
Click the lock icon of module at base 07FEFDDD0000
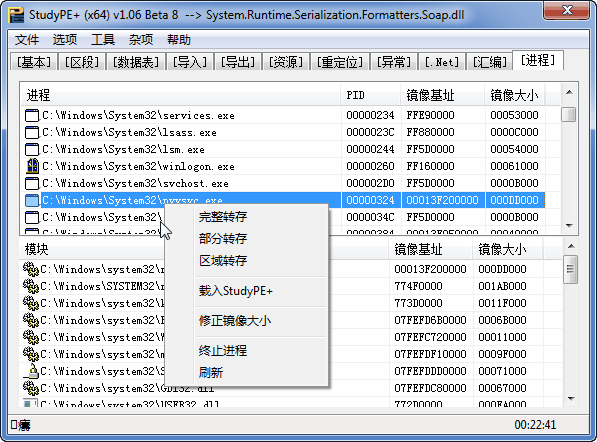(32, 371)
